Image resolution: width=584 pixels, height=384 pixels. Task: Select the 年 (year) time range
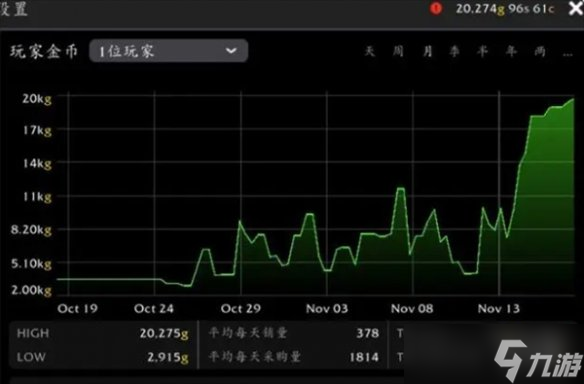(511, 51)
